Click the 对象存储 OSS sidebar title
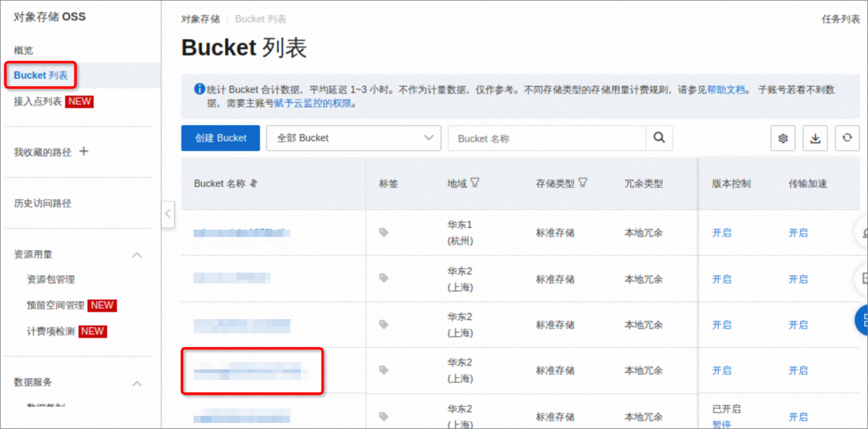 (50, 17)
